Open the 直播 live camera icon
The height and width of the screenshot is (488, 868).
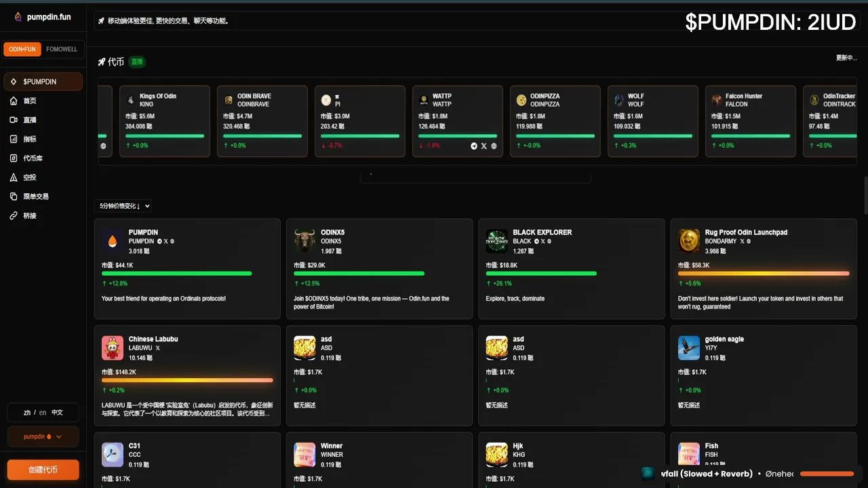point(14,120)
